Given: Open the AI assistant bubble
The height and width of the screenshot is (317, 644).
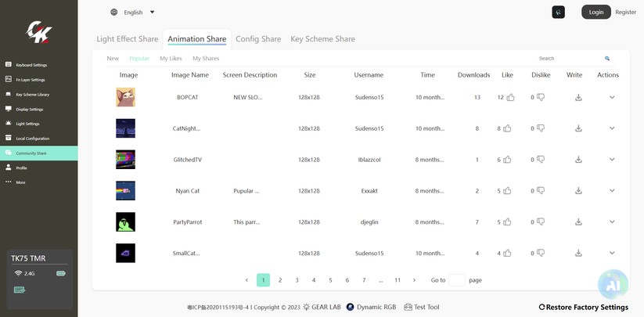Looking at the screenshot, I should click(613, 285).
